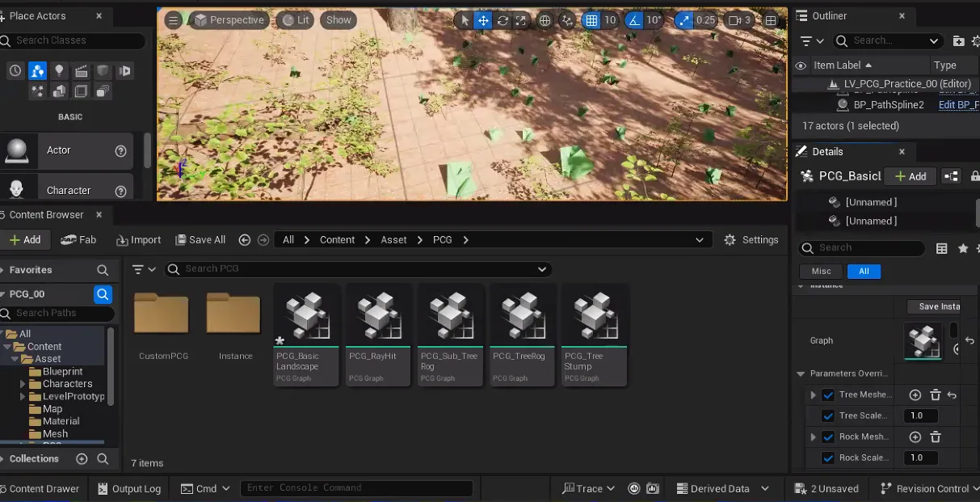Create a new folder in the Outliner
Image resolution: width=980 pixels, height=502 pixels.
click(x=958, y=40)
